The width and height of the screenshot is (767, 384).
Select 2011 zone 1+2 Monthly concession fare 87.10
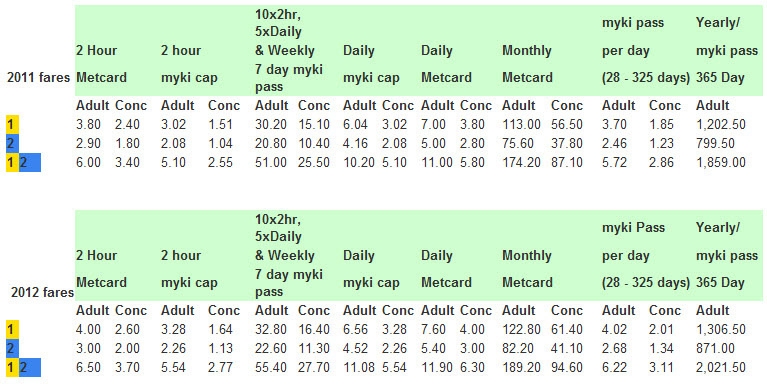[x=567, y=163]
